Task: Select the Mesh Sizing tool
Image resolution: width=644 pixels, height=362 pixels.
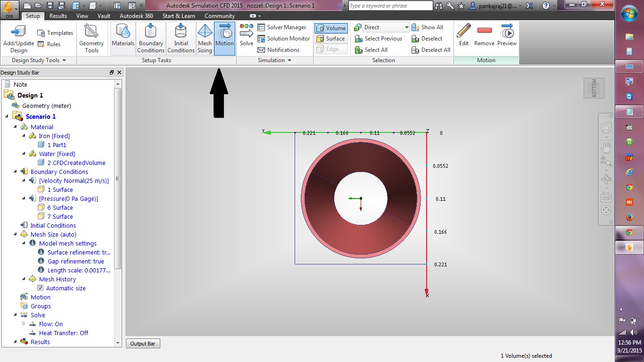Action: (x=205, y=38)
